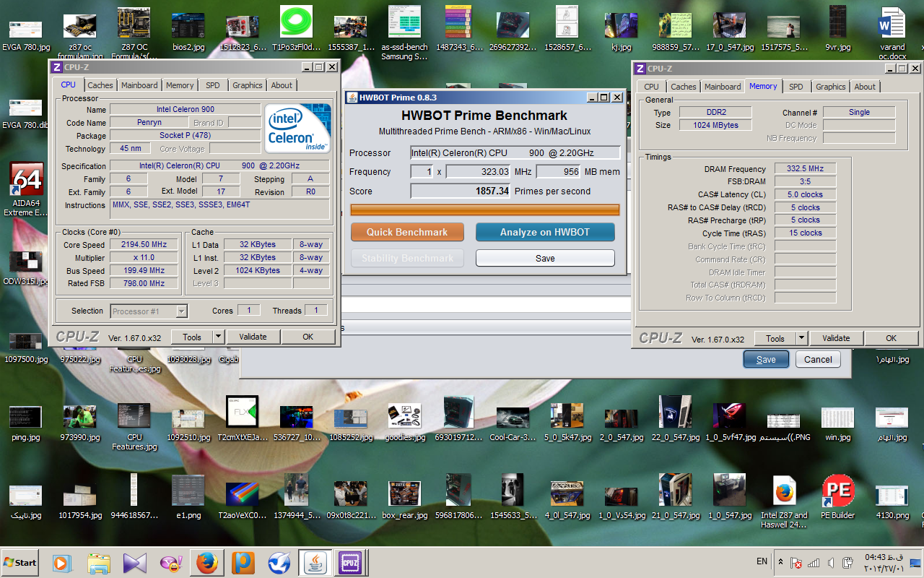The image size is (924, 578).
Task: Switch to the CPU-Z taskbar item
Action: 350,563
